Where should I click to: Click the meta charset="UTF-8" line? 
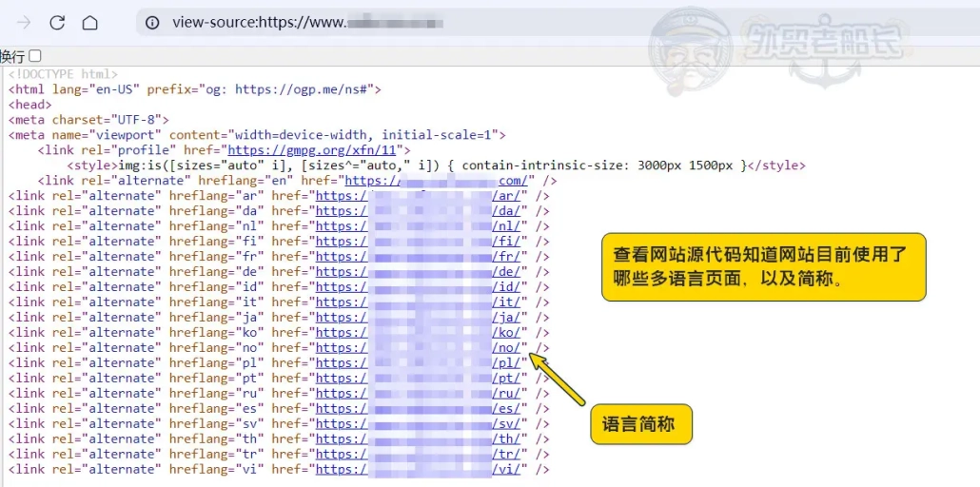point(88,120)
